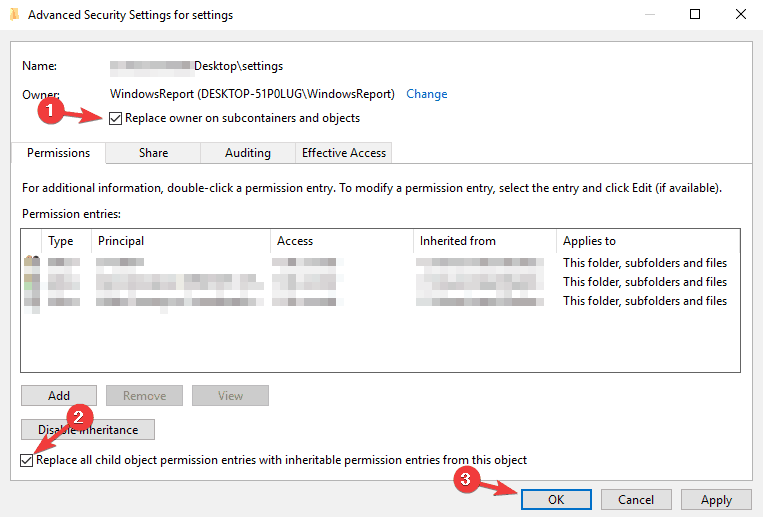
Task: Confirm with the OK button
Action: click(x=556, y=499)
